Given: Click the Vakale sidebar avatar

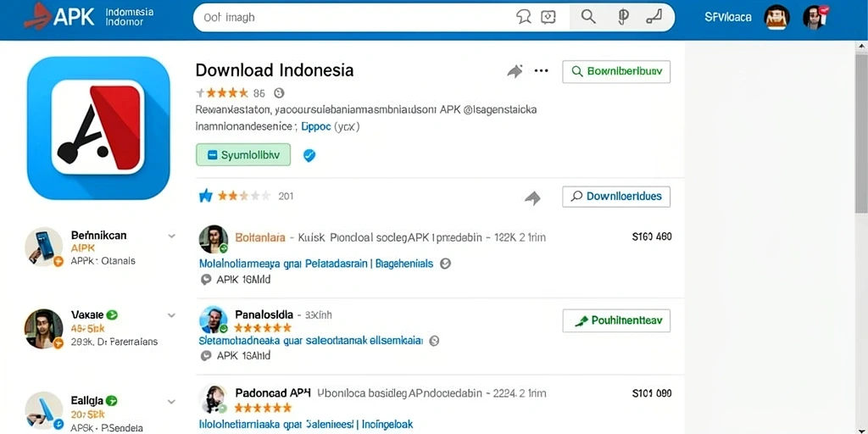Looking at the screenshot, I should [x=44, y=328].
